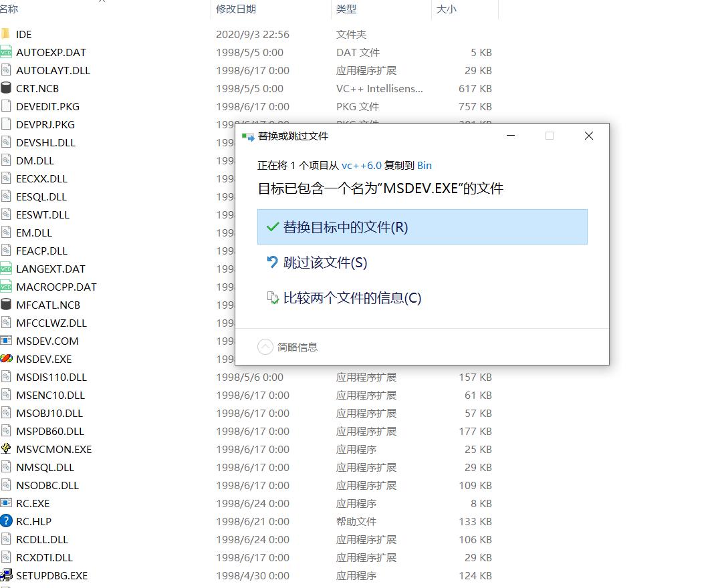Sort files by the 大小 column
Image resolution: width=722 pixels, height=588 pixels.
point(446,10)
